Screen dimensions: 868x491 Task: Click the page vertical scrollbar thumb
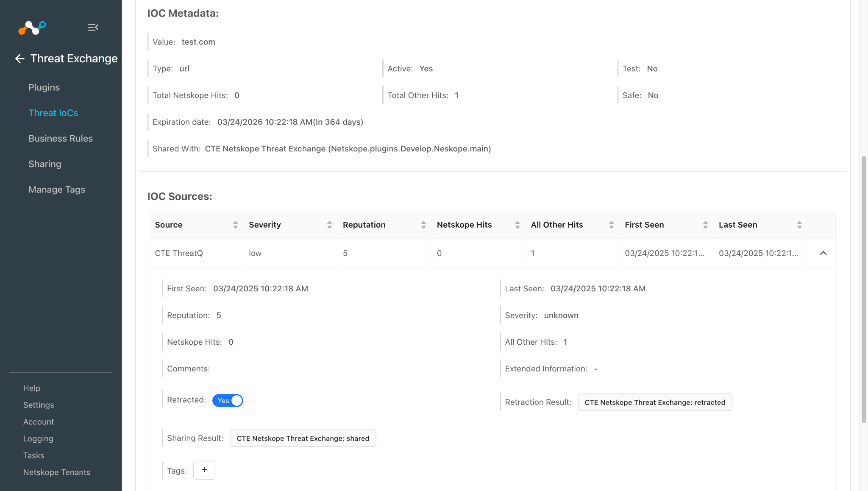coord(864,290)
